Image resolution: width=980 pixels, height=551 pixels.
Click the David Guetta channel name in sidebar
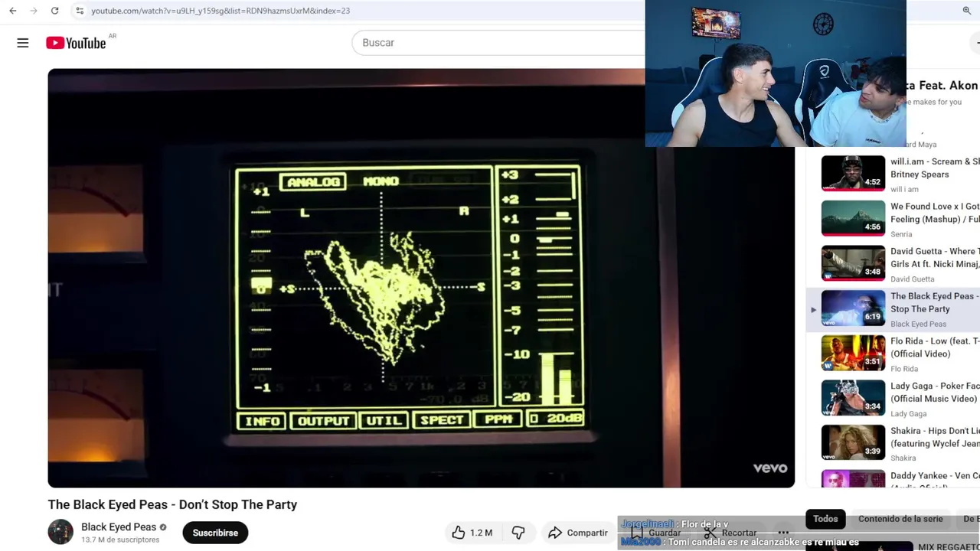click(913, 279)
